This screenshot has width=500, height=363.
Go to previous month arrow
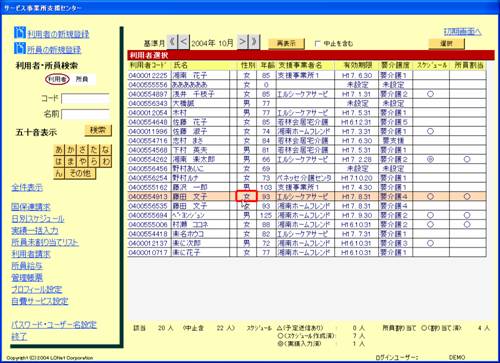184,42
